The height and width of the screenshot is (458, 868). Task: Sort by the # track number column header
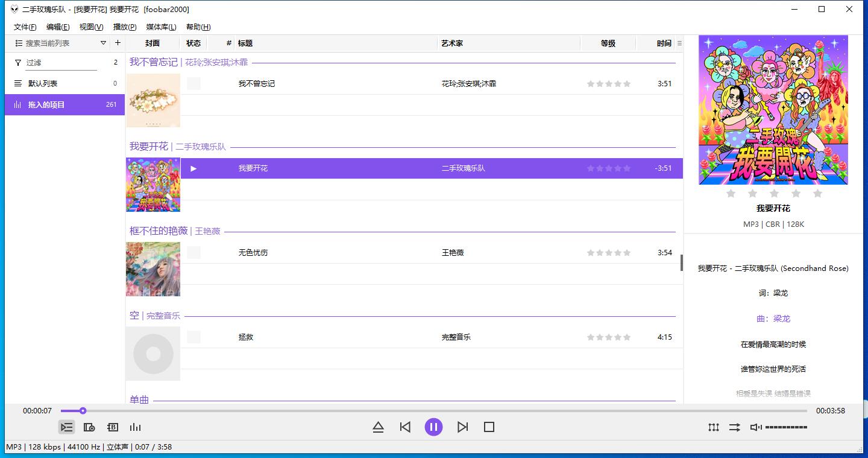point(221,43)
